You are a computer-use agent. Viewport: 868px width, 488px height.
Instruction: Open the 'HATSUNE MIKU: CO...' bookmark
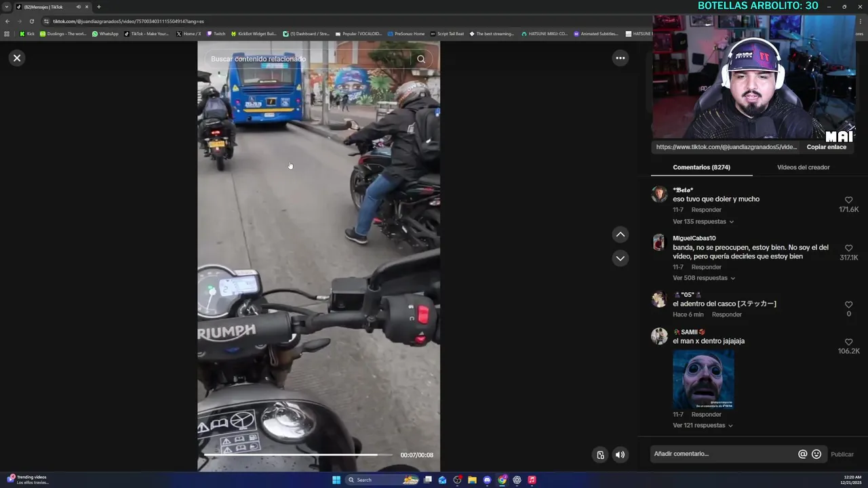[x=544, y=34]
